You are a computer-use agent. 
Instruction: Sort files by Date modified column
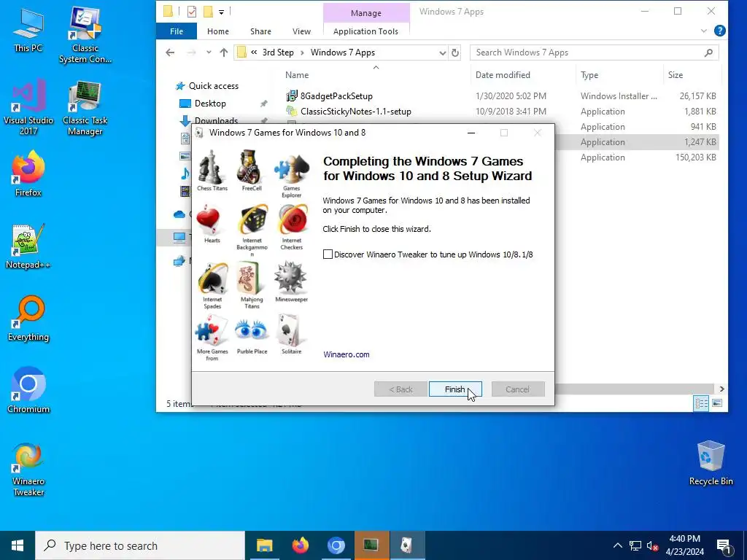coord(503,75)
